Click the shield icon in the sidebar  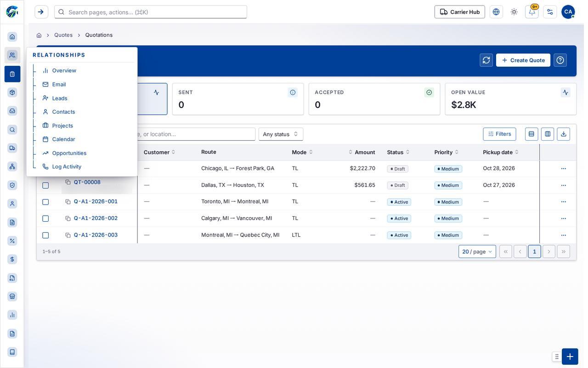point(12,185)
